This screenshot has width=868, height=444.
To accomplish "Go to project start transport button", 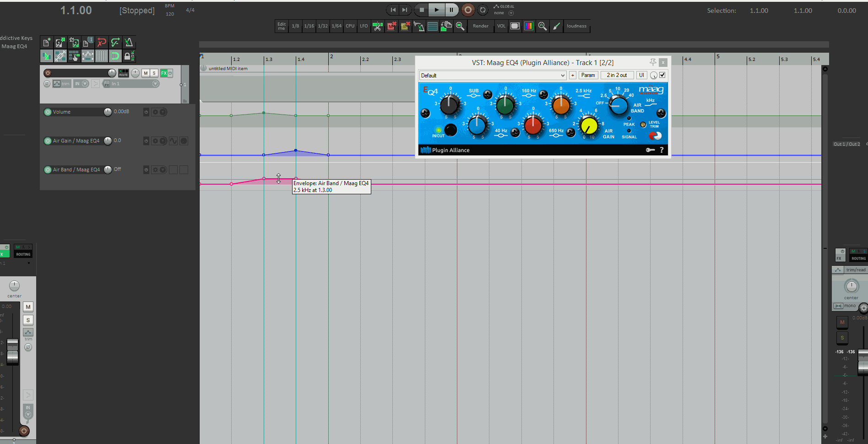I will coord(393,10).
